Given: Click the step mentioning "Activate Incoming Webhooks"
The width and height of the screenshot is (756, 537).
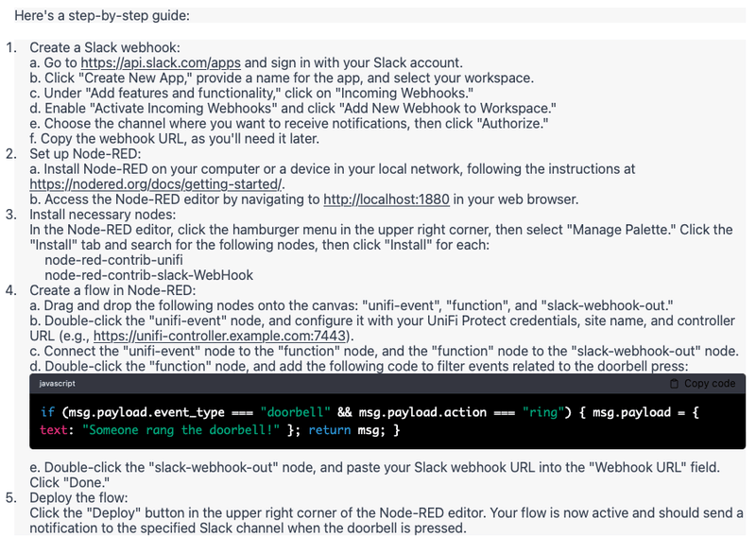Looking at the screenshot, I should tap(293, 109).
